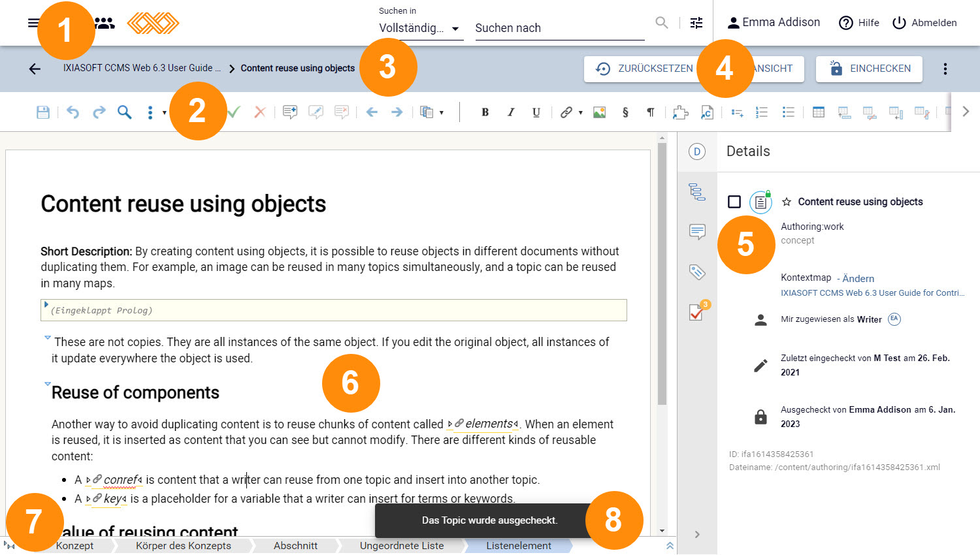Viewport: 980px width, 555px height.
Task: Insert a section with the § icon
Action: (x=625, y=112)
